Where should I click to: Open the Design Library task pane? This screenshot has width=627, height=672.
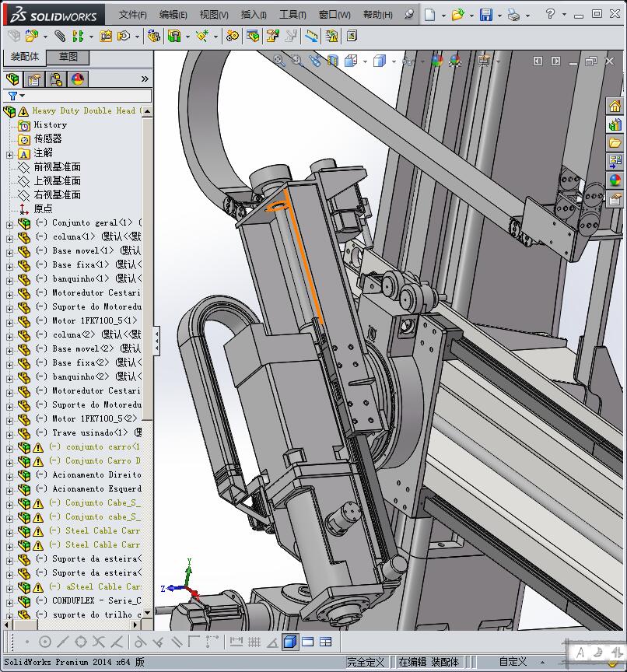(615, 124)
